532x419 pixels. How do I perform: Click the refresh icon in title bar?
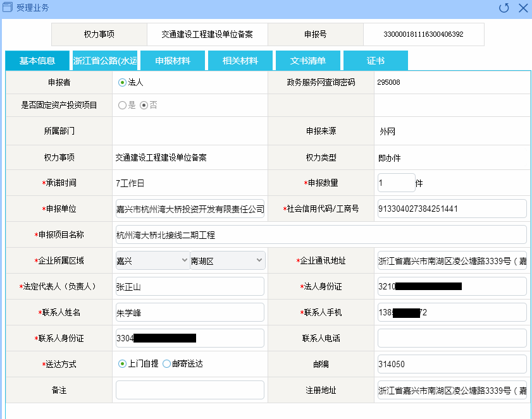point(504,8)
